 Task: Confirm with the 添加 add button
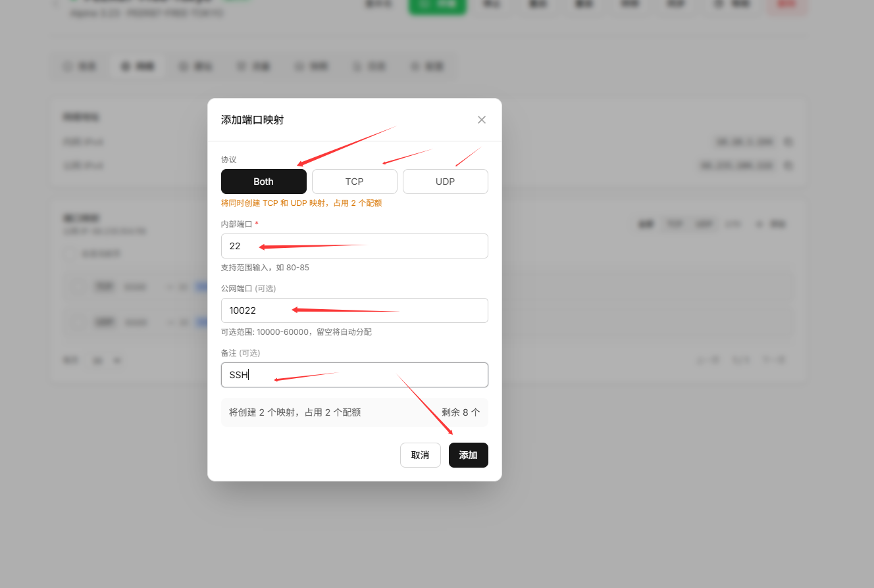(468, 455)
